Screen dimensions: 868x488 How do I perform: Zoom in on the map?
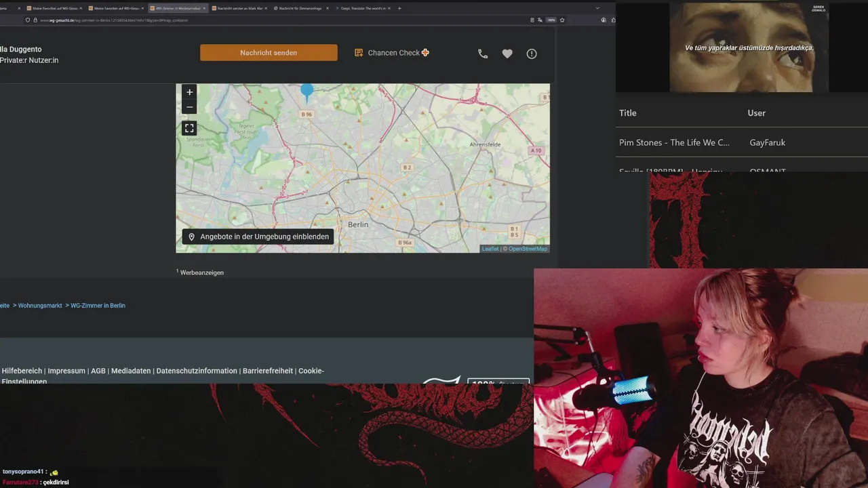(x=189, y=92)
